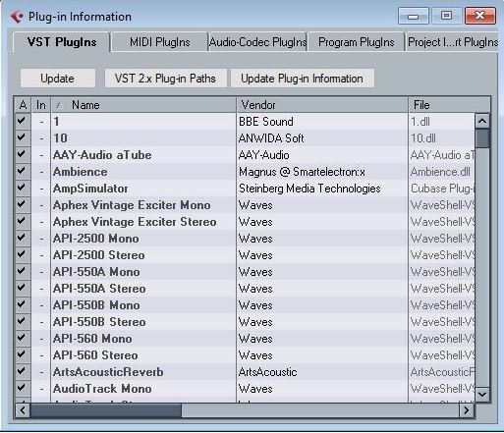The height and width of the screenshot is (433, 504).
Task: Open VST 2.x Plug-in Paths
Action: coord(165,79)
